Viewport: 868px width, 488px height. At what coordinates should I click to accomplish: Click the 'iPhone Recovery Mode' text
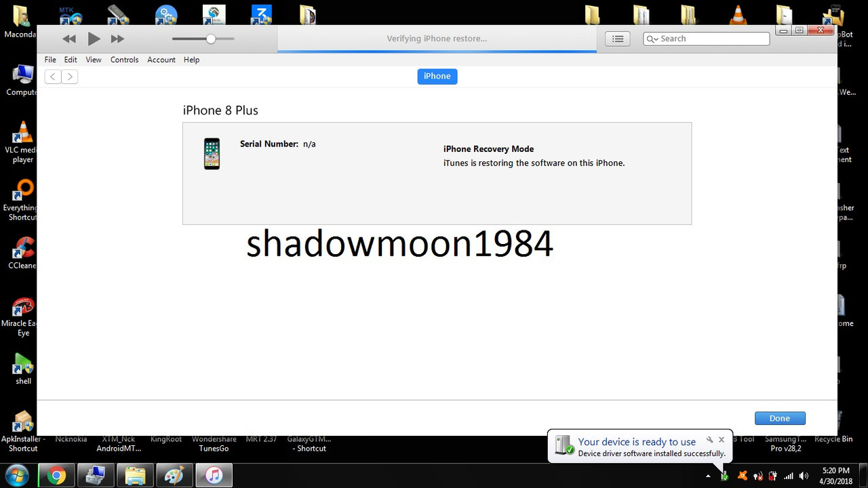[x=488, y=149]
